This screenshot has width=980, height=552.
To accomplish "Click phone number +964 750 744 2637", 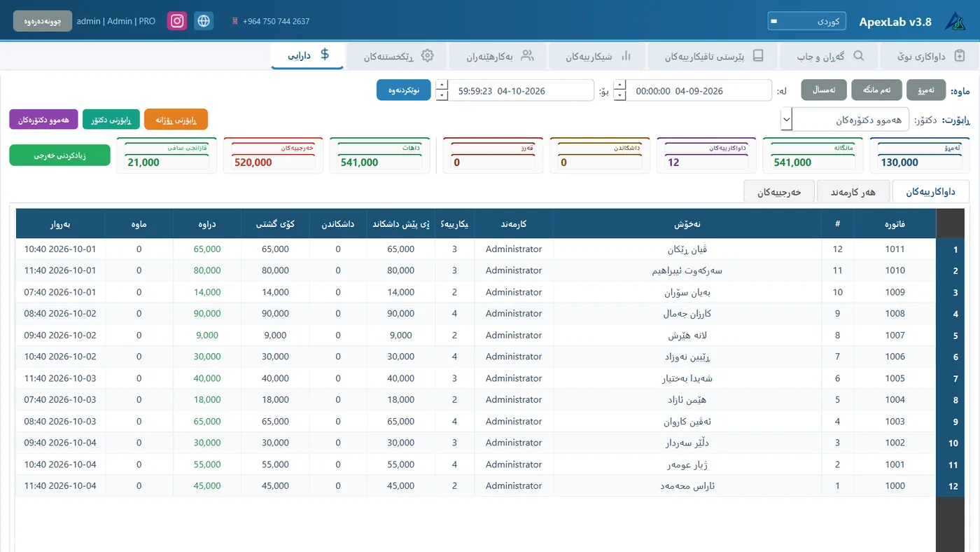I will (x=276, y=21).
